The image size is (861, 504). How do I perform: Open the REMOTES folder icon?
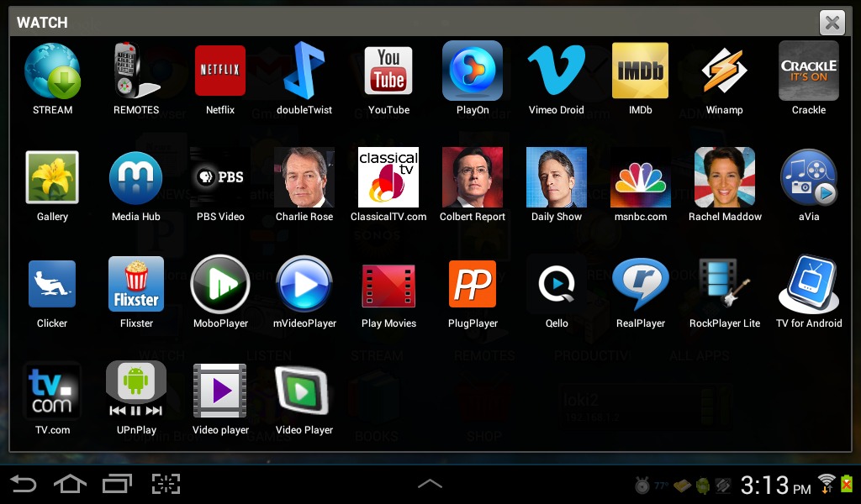pyautogui.click(x=136, y=71)
